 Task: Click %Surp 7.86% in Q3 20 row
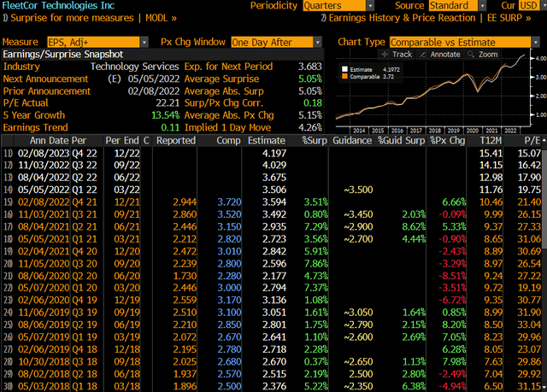pos(315,263)
